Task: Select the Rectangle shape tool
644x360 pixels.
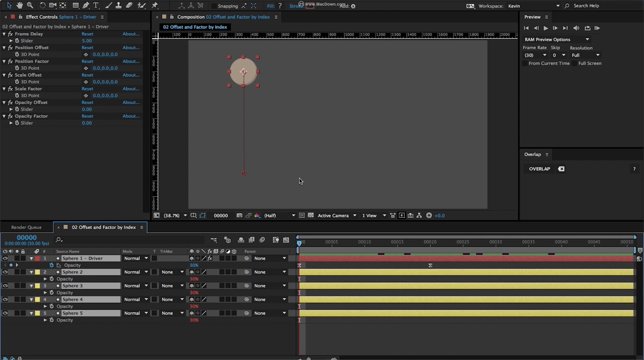Action: click(x=75, y=6)
